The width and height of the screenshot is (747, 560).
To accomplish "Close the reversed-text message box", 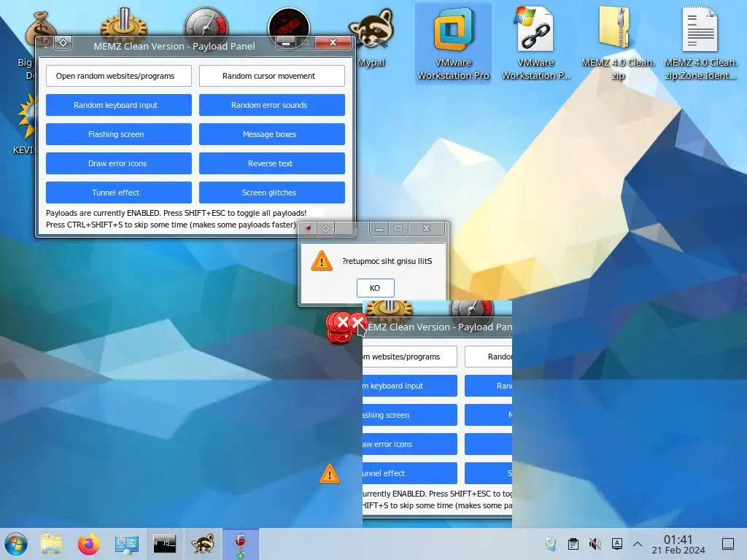I will [x=426, y=228].
